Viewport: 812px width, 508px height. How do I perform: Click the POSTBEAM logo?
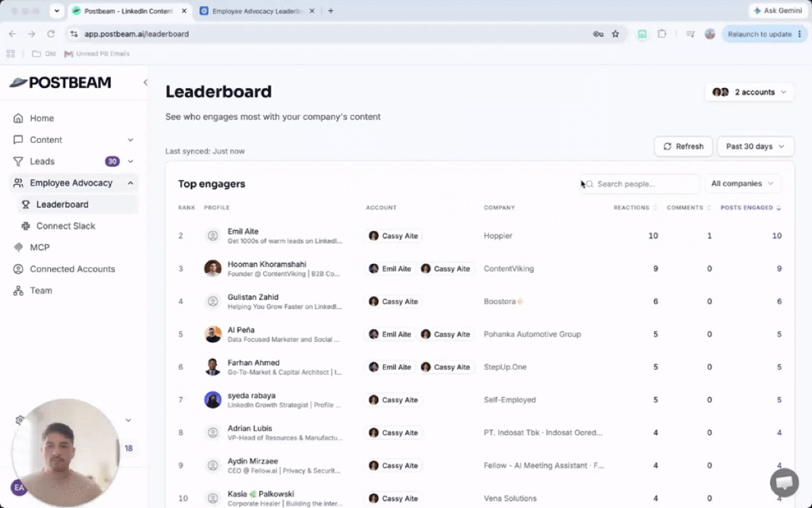coord(60,83)
